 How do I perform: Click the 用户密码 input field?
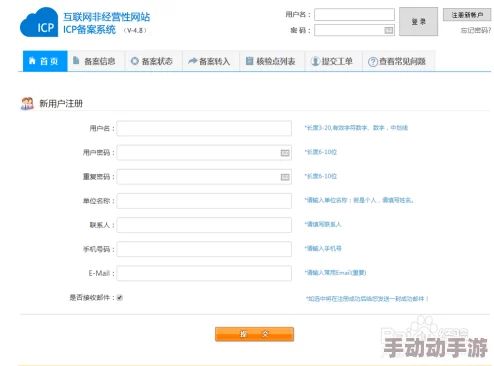204,153
